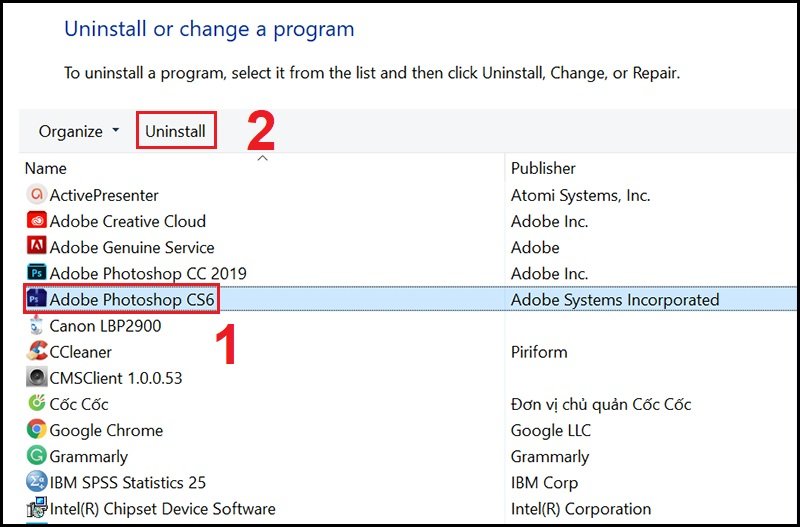800x527 pixels.
Task: Click the sort arrow above Name column
Action: pyautogui.click(x=264, y=158)
